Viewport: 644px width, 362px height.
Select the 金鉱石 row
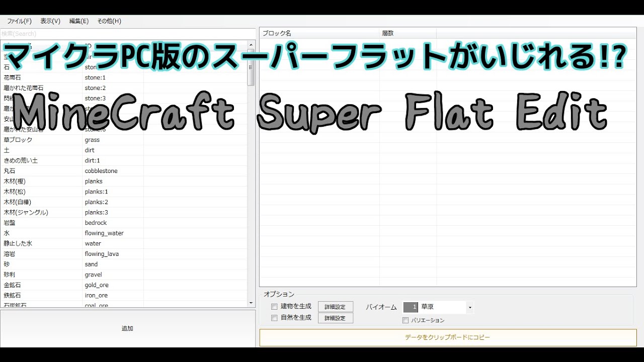coord(124,285)
